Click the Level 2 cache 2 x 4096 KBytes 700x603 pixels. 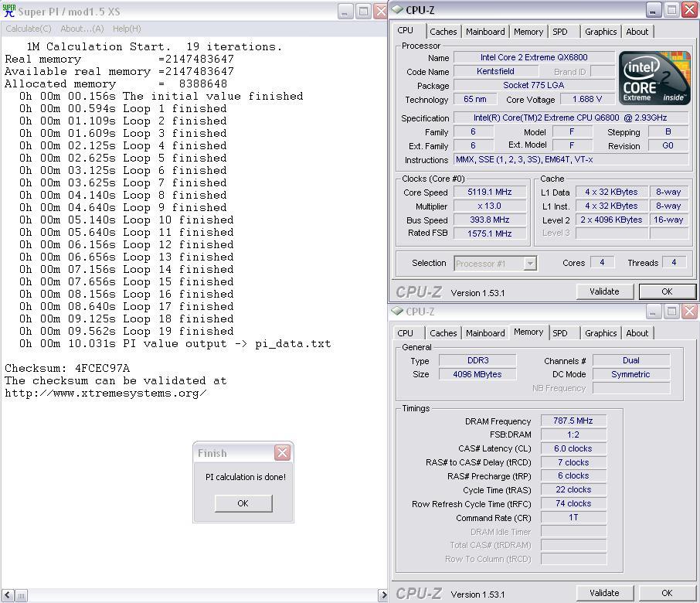(x=611, y=220)
